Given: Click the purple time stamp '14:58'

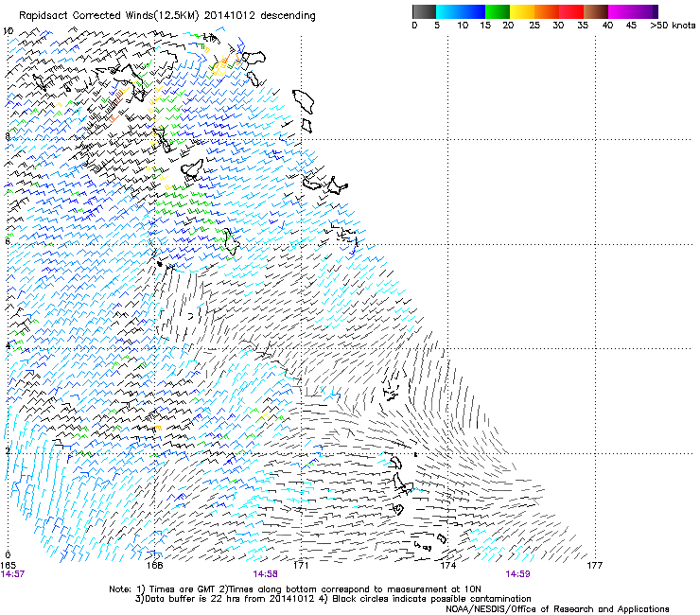Looking at the screenshot, I should pyautogui.click(x=265, y=574).
